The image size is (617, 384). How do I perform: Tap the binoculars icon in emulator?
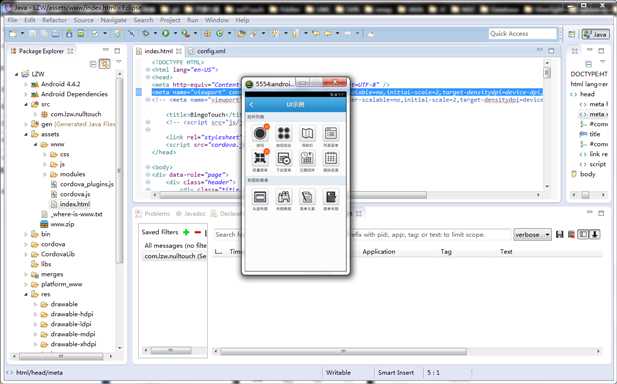(x=284, y=197)
